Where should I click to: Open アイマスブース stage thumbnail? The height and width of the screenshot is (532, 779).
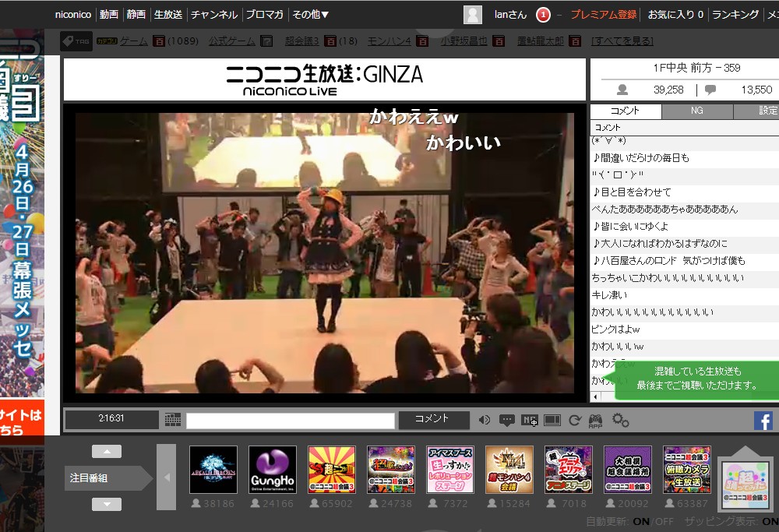coord(450,470)
